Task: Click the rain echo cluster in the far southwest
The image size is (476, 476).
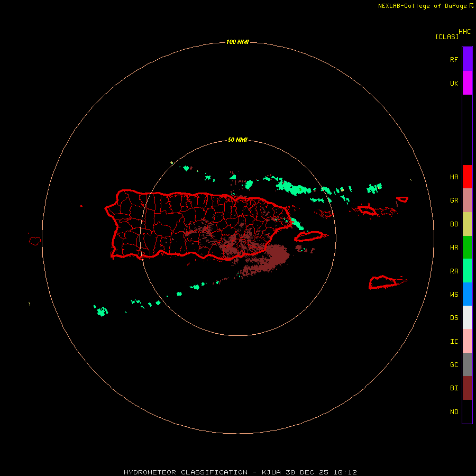Action: coord(102,312)
